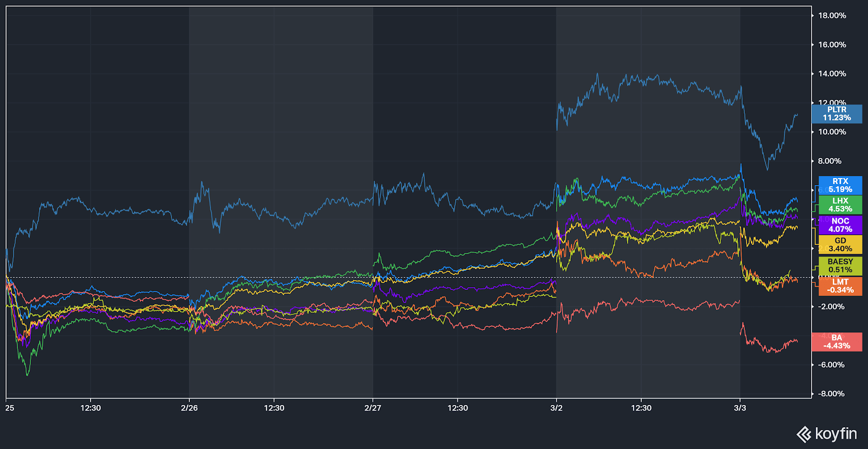Select the 16.00% y-axis tick label
Screen dimensions: 868x449
pyautogui.click(x=832, y=45)
